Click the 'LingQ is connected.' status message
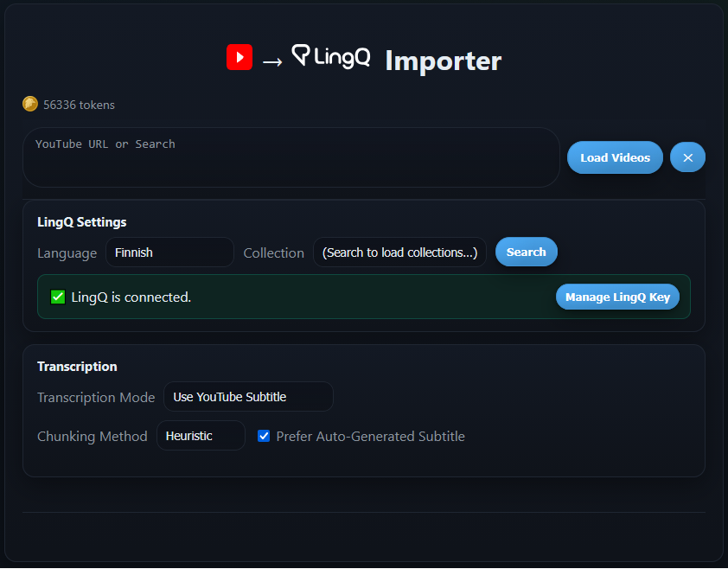728x569 pixels. [x=131, y=297]
